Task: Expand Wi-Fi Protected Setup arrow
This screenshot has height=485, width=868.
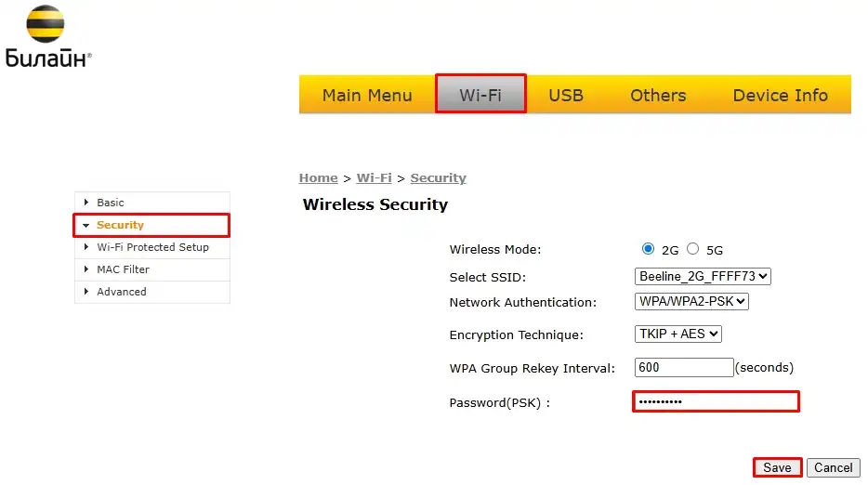Action: (86, 247)
